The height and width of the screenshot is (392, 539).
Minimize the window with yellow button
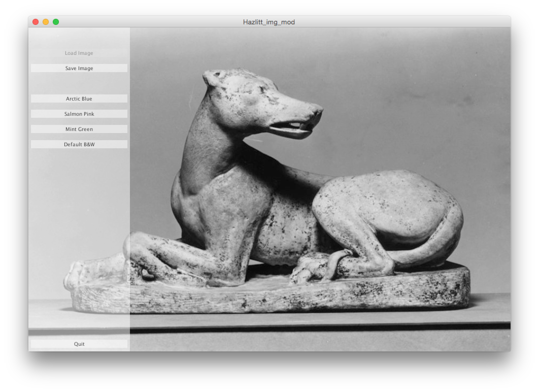tap(46, 22)
